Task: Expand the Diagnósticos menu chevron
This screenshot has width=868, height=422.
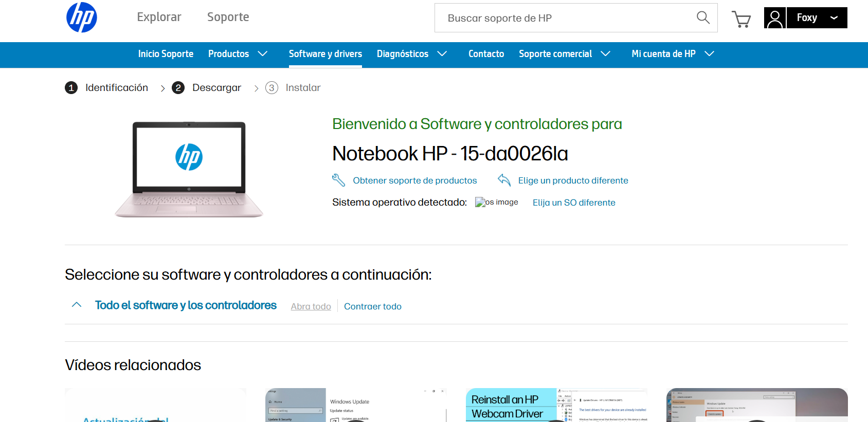Action: [442, 53]
